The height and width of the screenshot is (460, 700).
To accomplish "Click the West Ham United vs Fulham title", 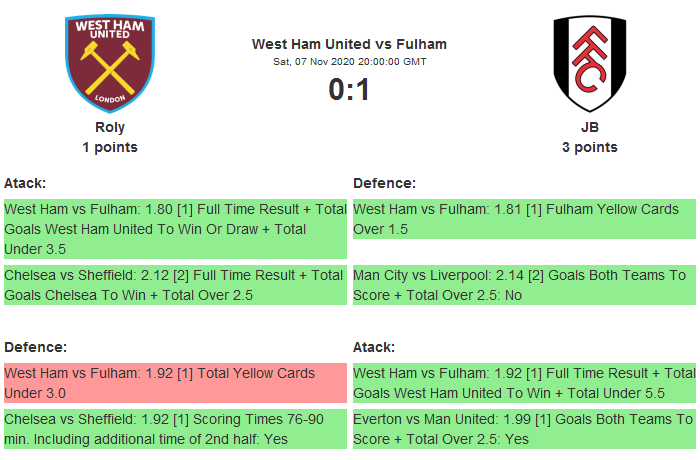I will click(x=349, y=44).
